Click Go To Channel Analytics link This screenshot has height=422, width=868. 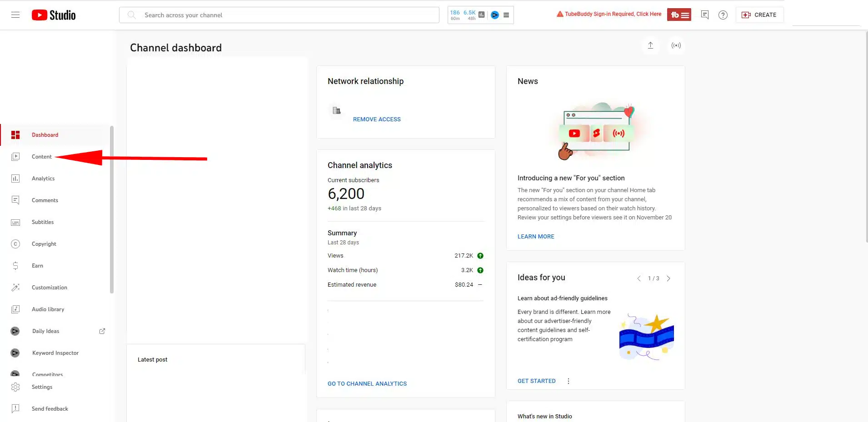[367, 384]
